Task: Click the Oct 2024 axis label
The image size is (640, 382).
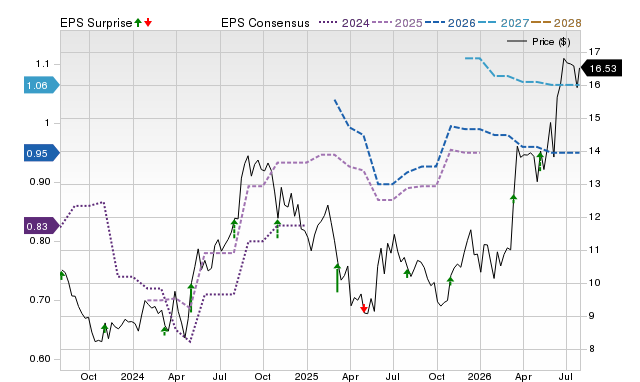Action: click(x=263, y=376)
